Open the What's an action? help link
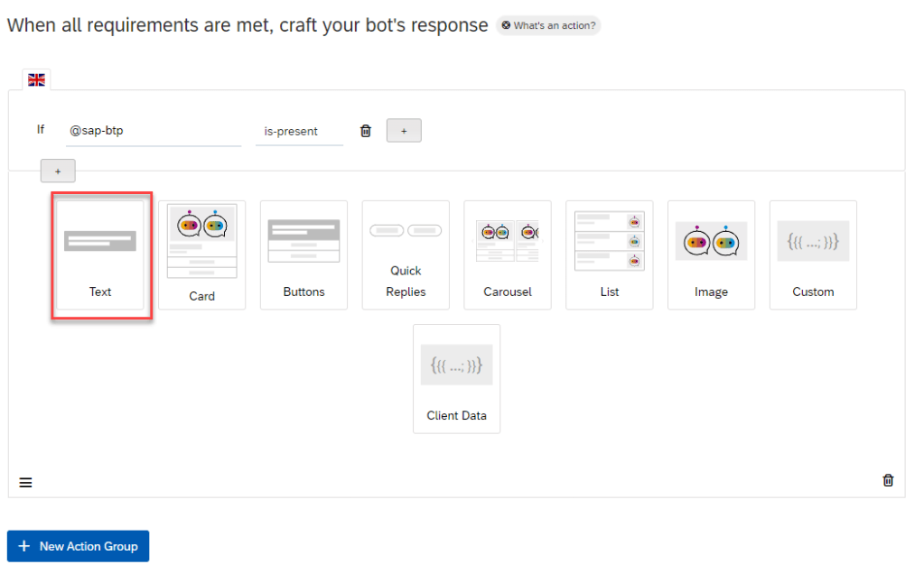This screenshot has width=924, height=583. pos(548,25)
